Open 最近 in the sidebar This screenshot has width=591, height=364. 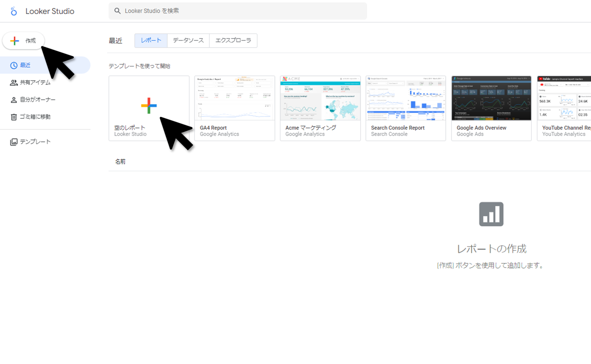pyautogui.click(x=25, y=65)
